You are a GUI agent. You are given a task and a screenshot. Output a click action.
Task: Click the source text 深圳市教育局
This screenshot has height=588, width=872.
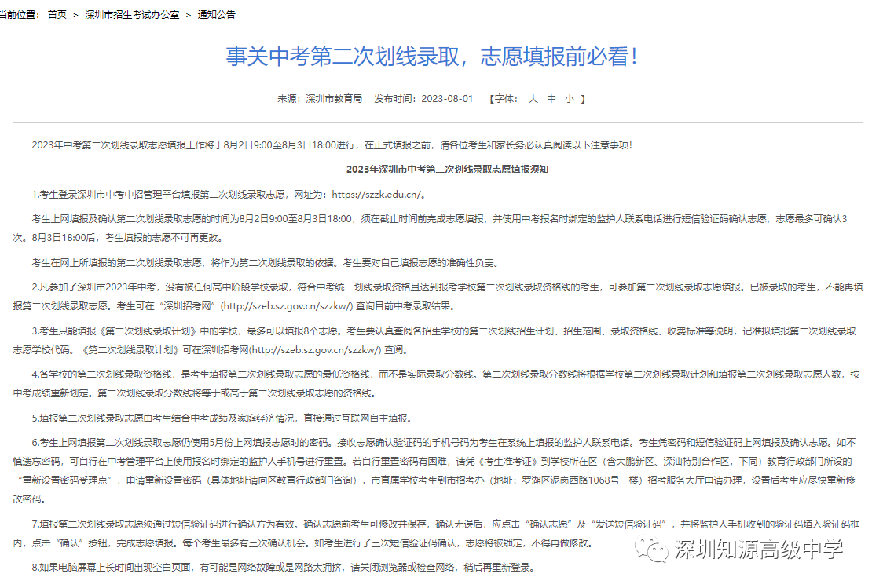(334, 99)
